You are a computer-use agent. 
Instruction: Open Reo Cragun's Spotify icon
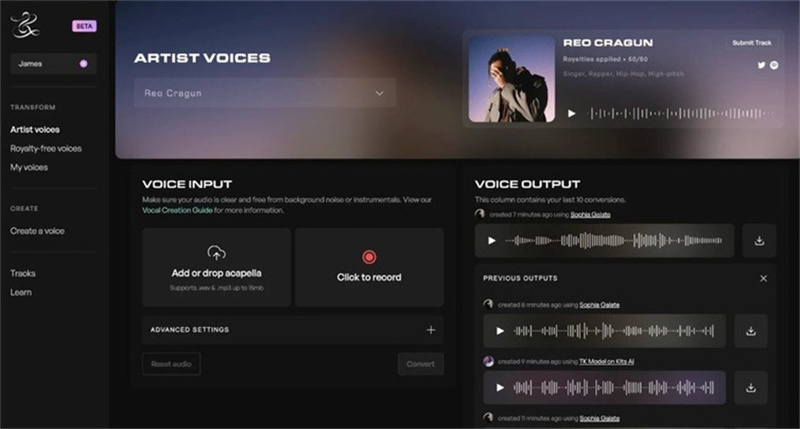click(774, 65)
